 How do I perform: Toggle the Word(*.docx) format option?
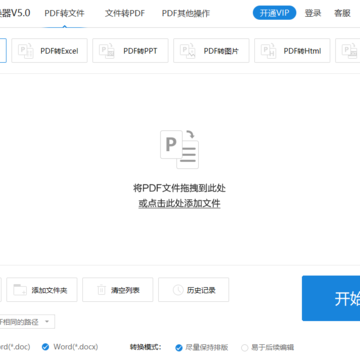[x=70, y=347]
